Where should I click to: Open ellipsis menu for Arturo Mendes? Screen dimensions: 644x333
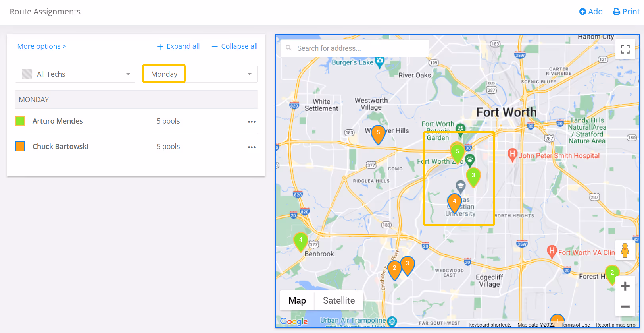pos(252,122)
